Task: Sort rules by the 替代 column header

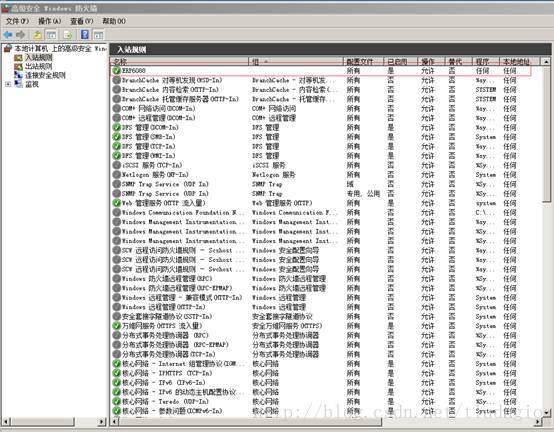Action: coord(459,62)
